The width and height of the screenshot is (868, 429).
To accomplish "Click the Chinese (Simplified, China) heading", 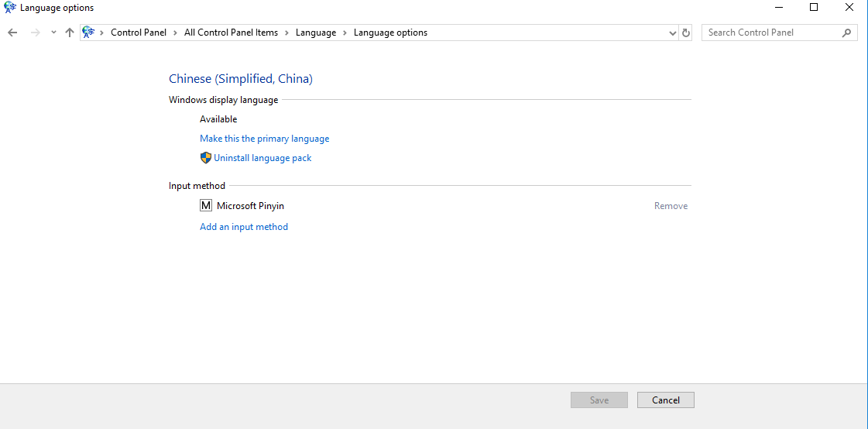I will 241,79.
